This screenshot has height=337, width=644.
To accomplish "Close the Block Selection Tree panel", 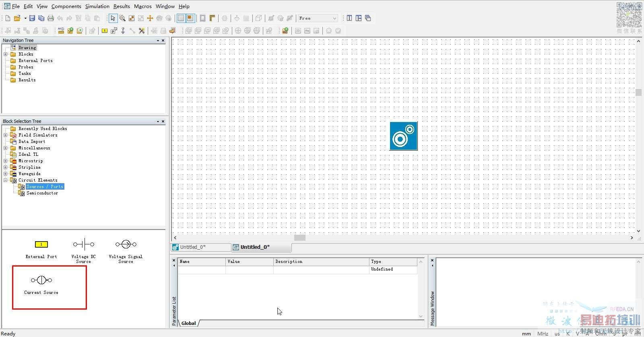I will click(163, 121).
